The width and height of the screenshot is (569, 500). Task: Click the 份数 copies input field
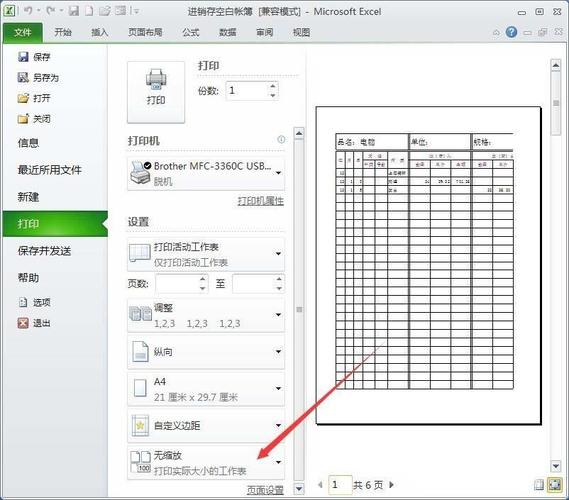(247, 90)
